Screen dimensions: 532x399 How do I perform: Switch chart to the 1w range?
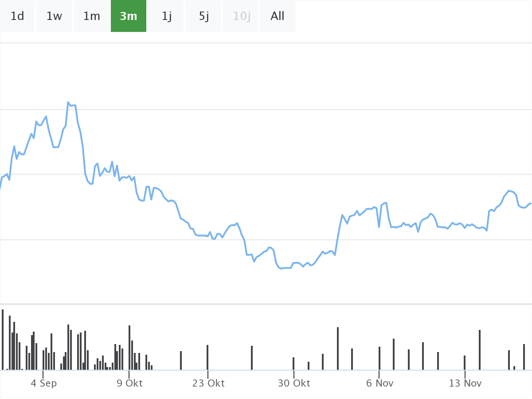tap(54, 16)
